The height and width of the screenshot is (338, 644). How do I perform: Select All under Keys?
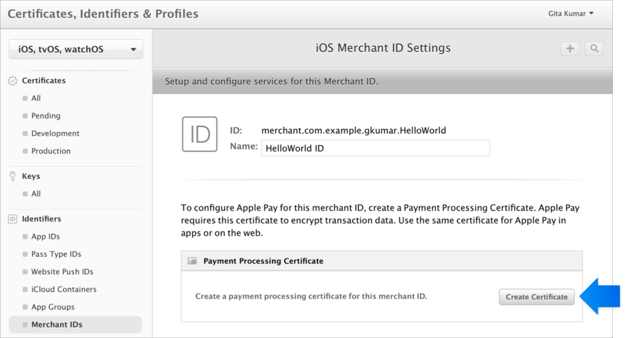pyautogui.click(x=36, y=194)
